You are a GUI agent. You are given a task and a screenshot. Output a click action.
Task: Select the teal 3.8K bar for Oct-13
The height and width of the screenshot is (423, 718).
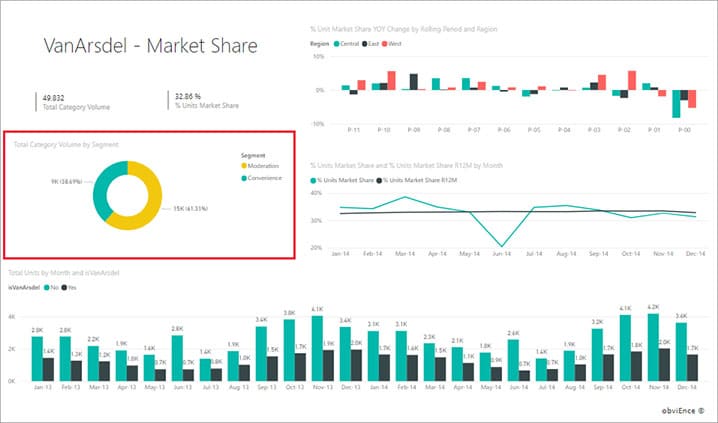click(x=289, y=350)
